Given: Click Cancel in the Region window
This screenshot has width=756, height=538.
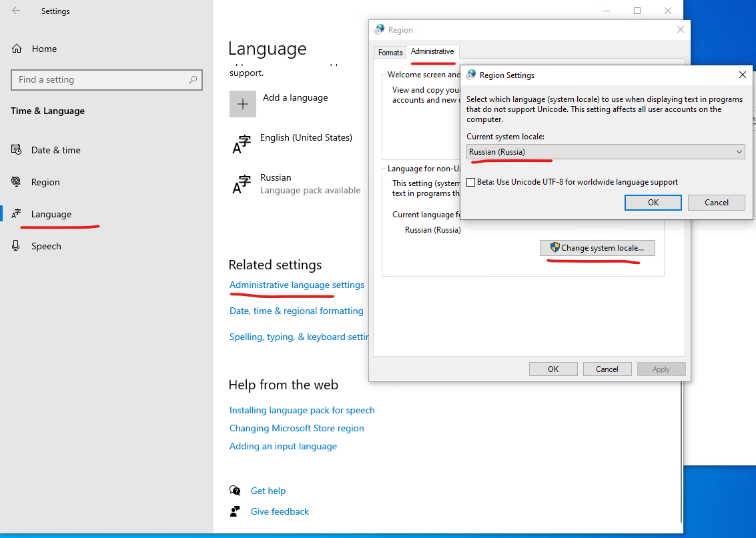Looking at the screenshot, I should (607, 369).
